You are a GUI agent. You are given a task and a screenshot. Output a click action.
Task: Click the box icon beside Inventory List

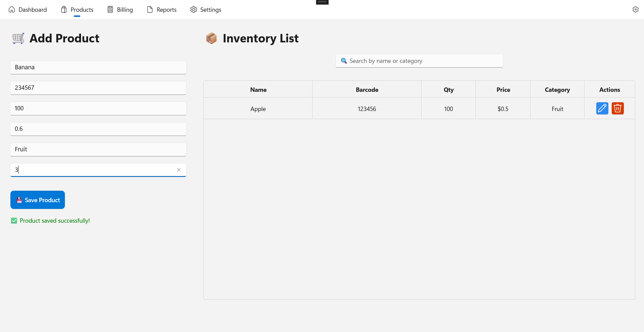pos(211,38)
